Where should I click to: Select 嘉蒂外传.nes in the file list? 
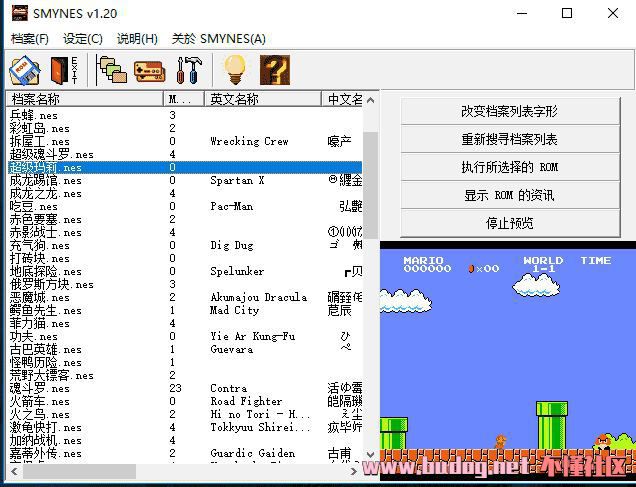[x=45, y=453]
